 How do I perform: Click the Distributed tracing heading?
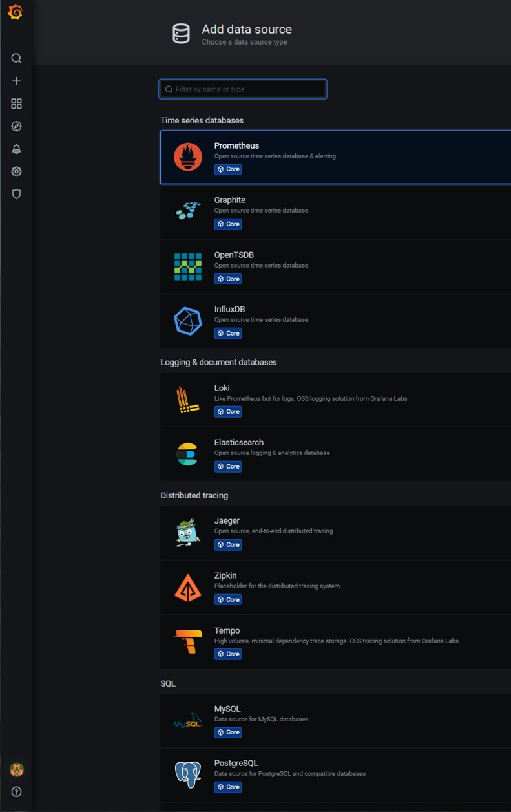point(194,495)
